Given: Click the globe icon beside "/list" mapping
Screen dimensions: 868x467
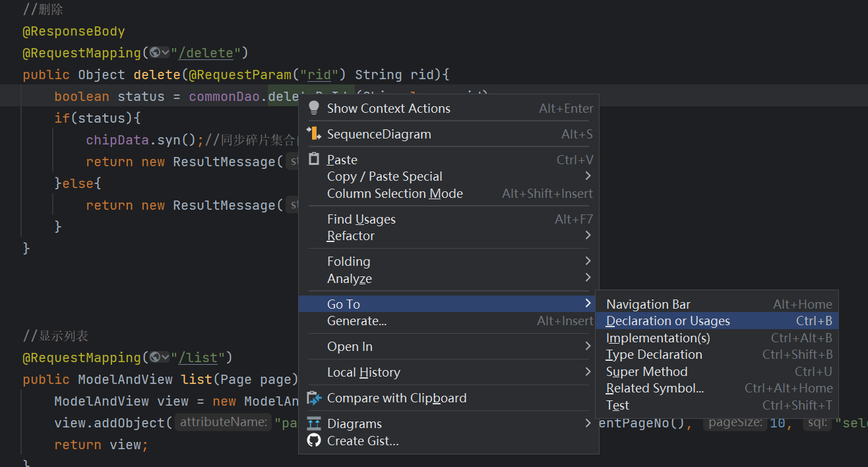Looking at the screenshot, I should click(156, 358).
